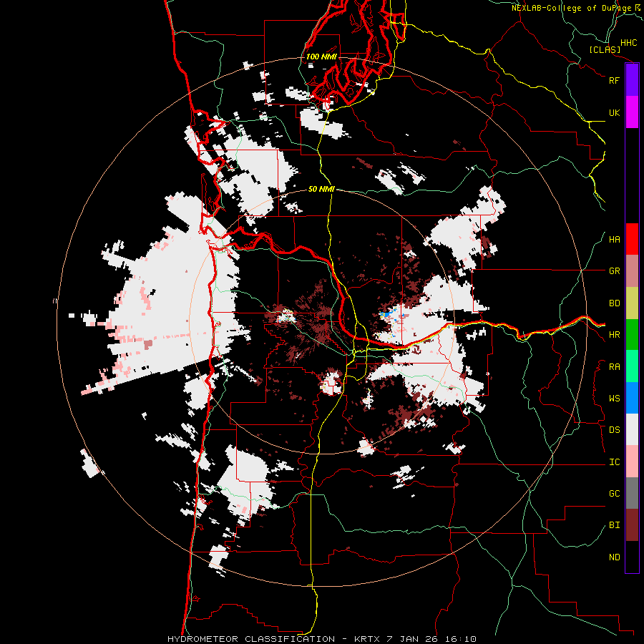
Task: Click the [CLAS] unit label
Action: click(605, 49)
